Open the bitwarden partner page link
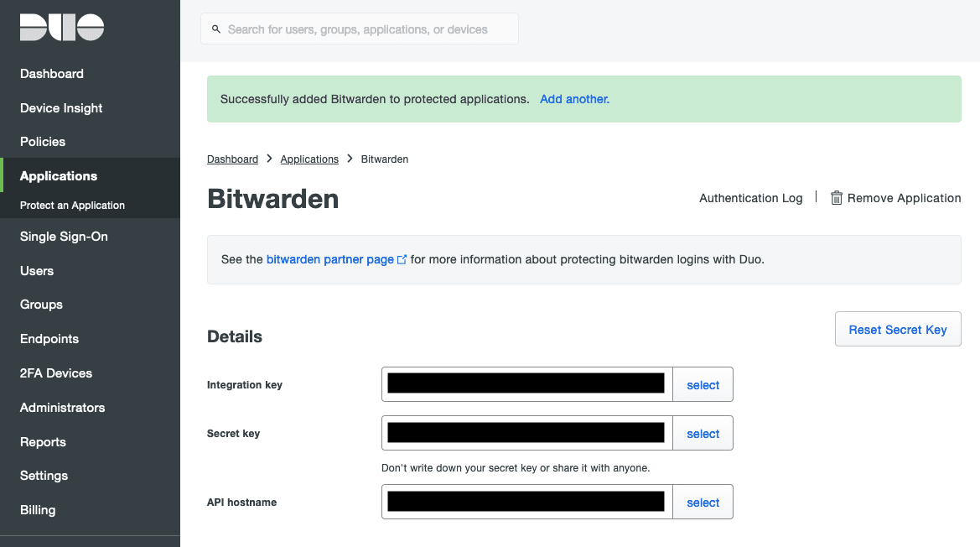This screenshot has width=980, height=547. pyautogui.click(x=329, y=259)
